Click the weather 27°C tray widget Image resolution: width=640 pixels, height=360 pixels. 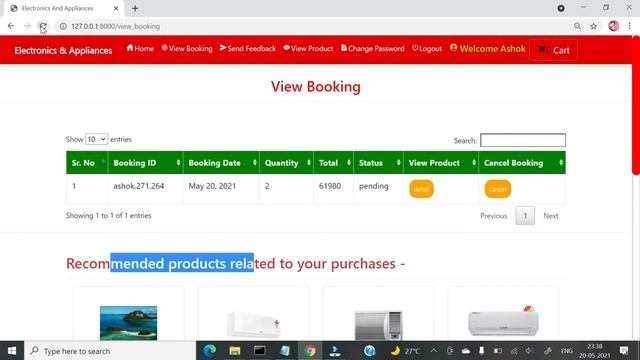point(405,351)
